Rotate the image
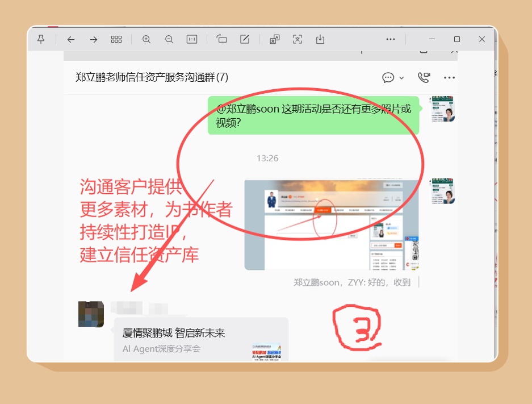 coord(221,39)
